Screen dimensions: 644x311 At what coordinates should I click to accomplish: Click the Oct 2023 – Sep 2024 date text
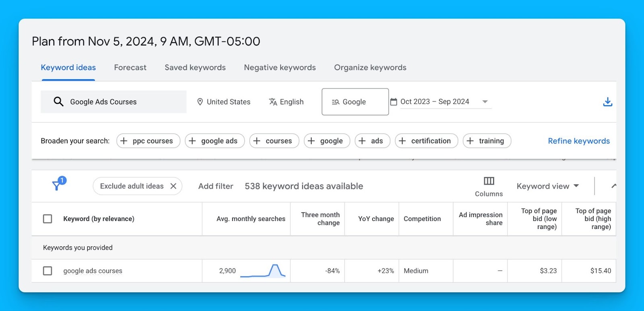click(435, 101)
